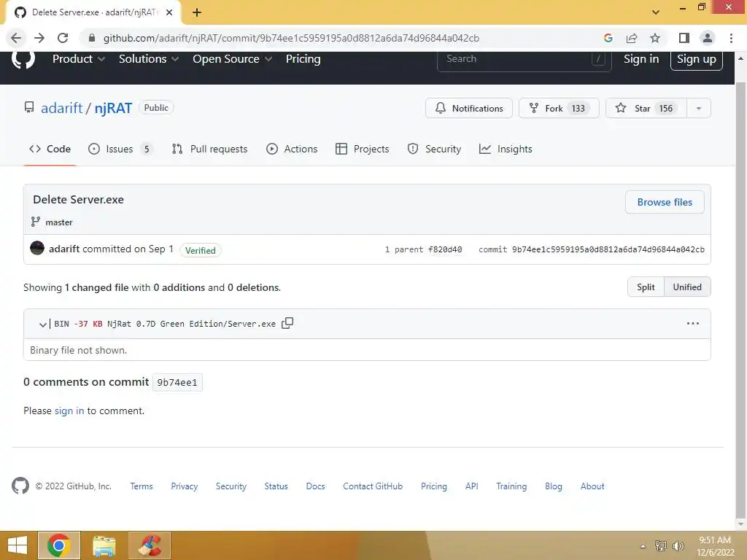Click Pricing in the header navigation
Screen dimensions: 747x560
coord(303,59)
